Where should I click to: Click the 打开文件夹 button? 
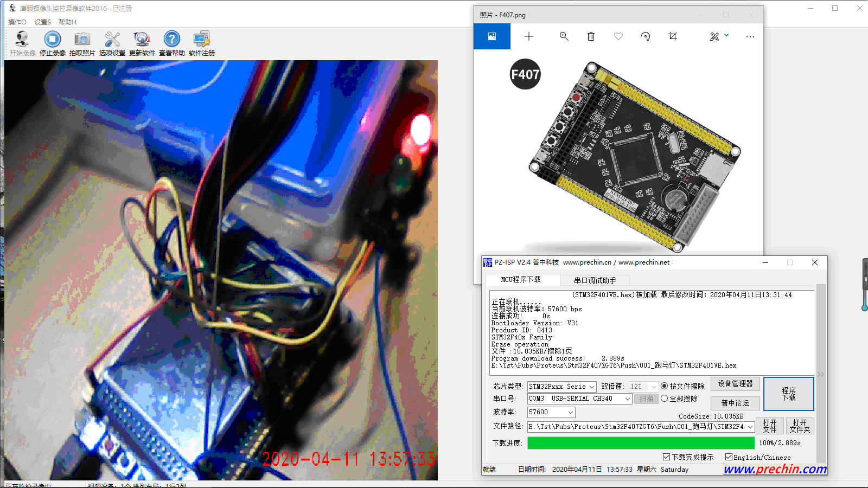click(800, 426)
